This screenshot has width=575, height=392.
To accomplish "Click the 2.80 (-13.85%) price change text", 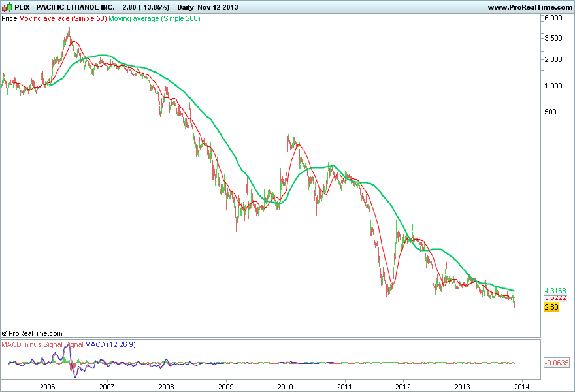I will 146,7.
